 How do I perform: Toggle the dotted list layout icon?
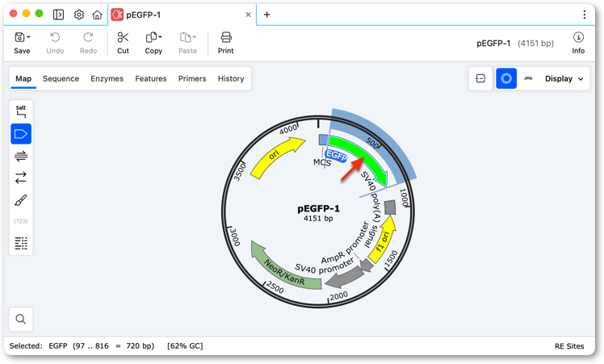[x=21, y=243]
